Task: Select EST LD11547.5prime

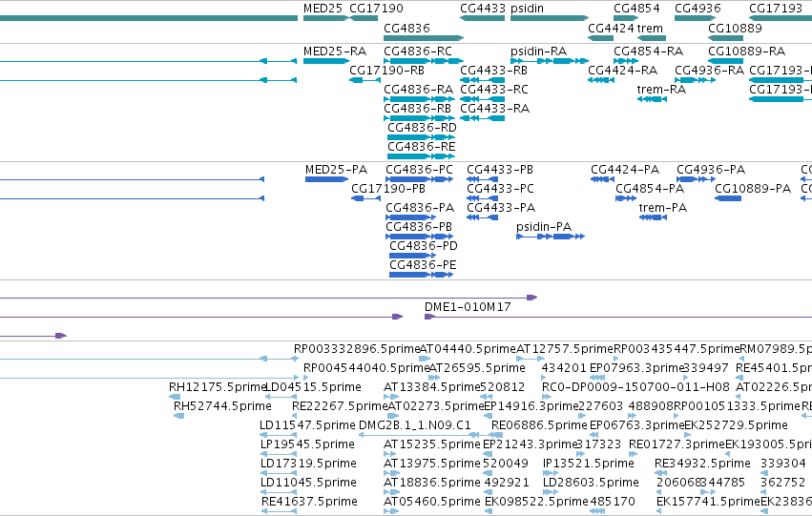Action: coord(307,425)
